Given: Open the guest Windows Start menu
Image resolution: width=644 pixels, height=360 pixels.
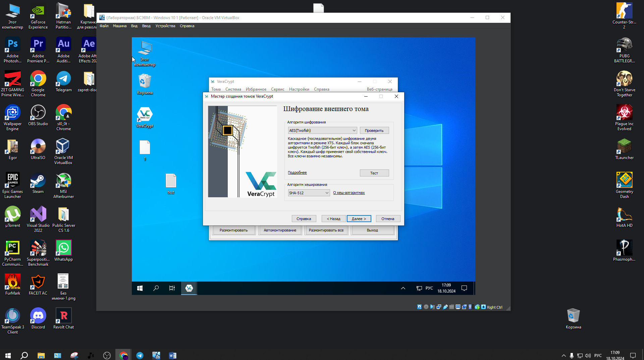Looking at the screenshot, I should [x=140, y=288].
